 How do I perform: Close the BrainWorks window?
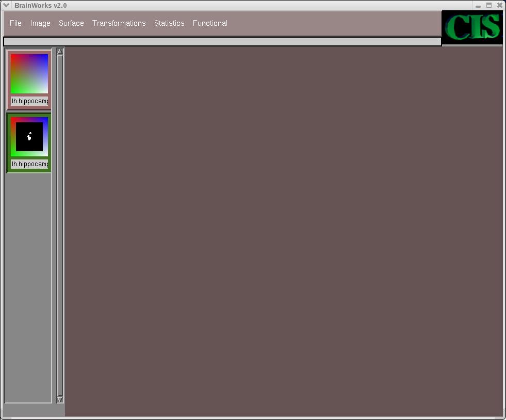[500, 5]
